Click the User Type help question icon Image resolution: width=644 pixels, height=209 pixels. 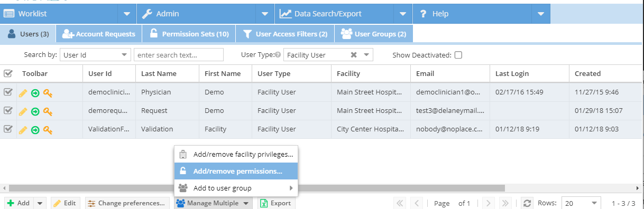[x=278, y=55]
